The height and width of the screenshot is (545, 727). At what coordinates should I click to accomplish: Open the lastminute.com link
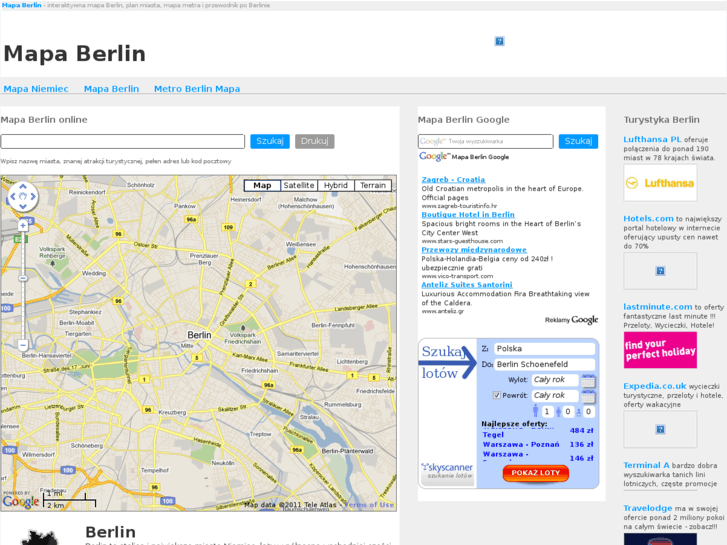tap(657, 307)
